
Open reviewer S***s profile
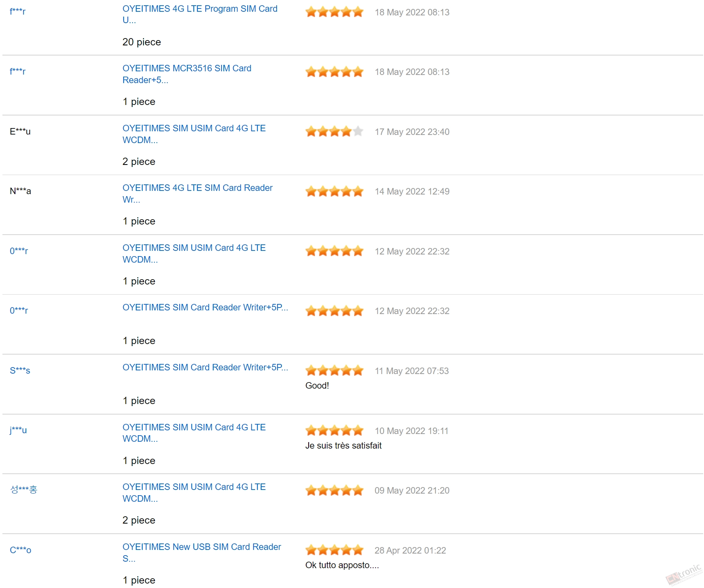point(20,370)
